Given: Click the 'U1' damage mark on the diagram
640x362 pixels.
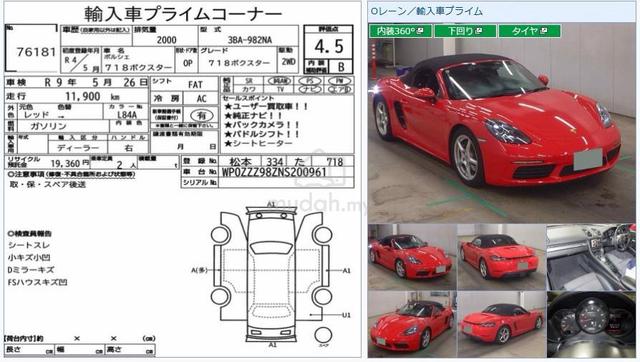Looking at the screenshot, I should click(346, 315).
